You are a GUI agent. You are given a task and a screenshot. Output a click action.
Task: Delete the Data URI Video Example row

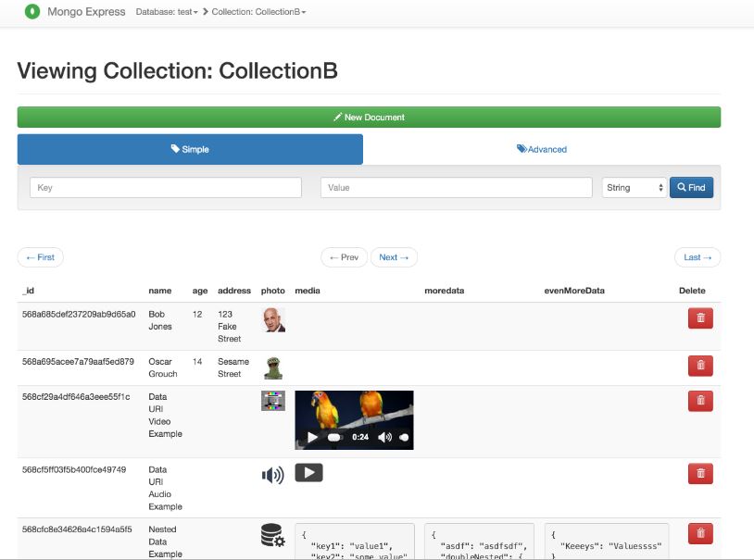click(x=700, y=401)
